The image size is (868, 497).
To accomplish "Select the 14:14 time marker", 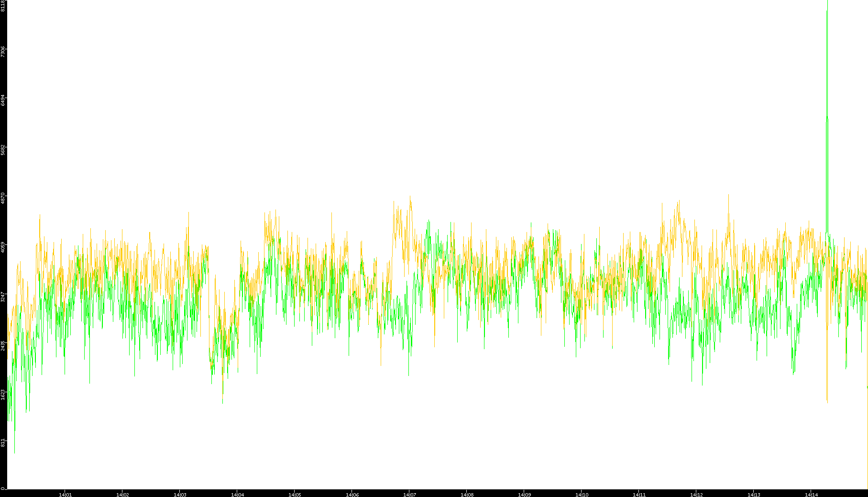I will click(811, 494).
